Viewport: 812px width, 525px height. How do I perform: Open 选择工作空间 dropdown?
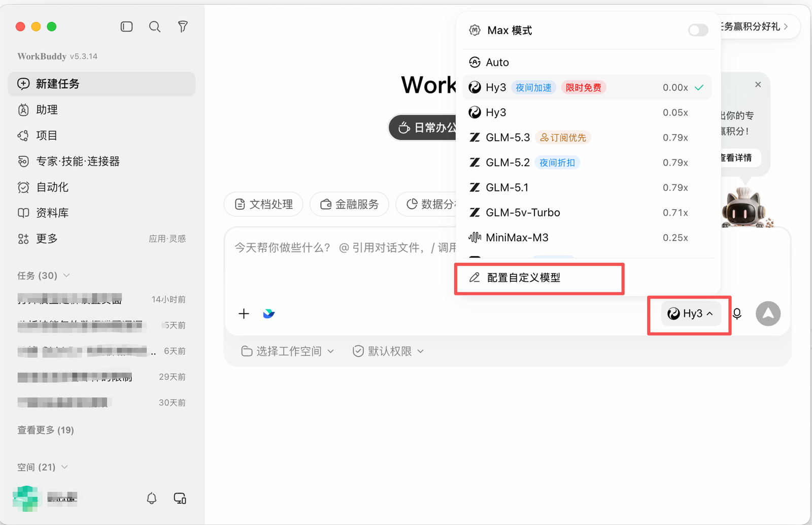[x=287, y=351]
